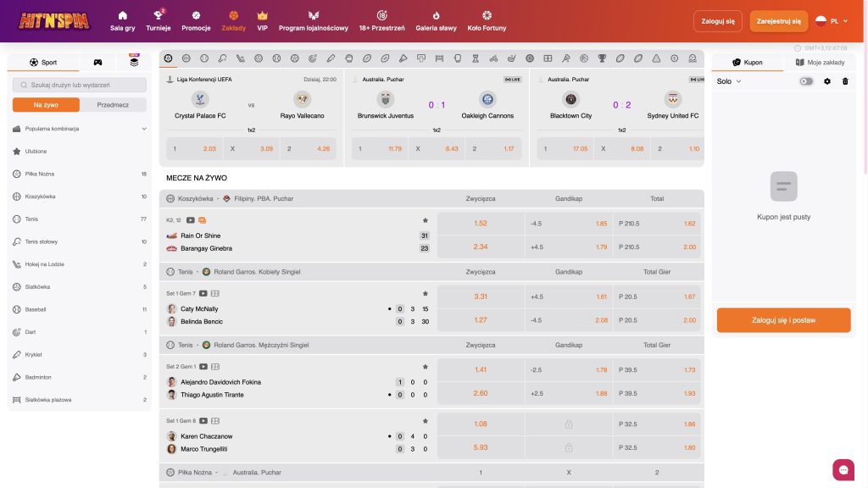Clear coupon with the trash icon
Image resolution: width=868 pixels, height=488 pixels.
click(x=845, y=81)
